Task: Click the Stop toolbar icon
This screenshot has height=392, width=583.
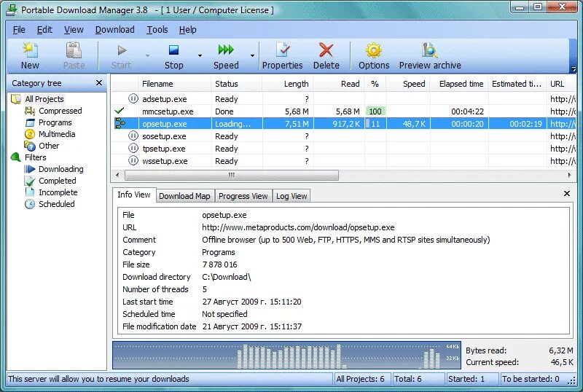Action: point(173,50)
